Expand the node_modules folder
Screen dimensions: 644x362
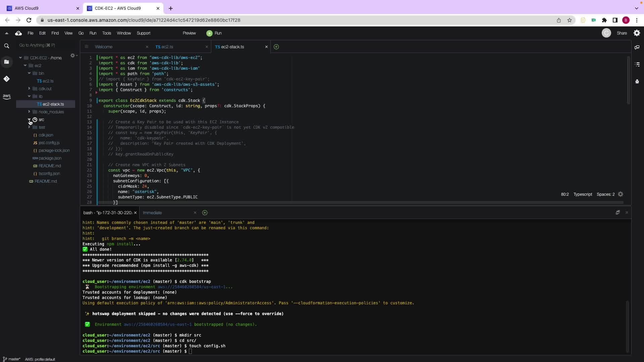pyautogui.click(x=29, y=112)
